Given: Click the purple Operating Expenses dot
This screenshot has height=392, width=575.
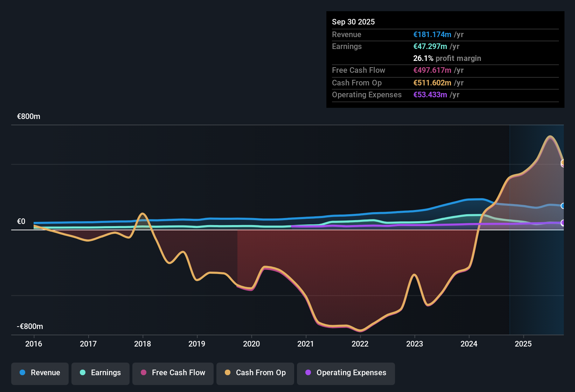Looking at the screenshot, I should coord(308,373).
